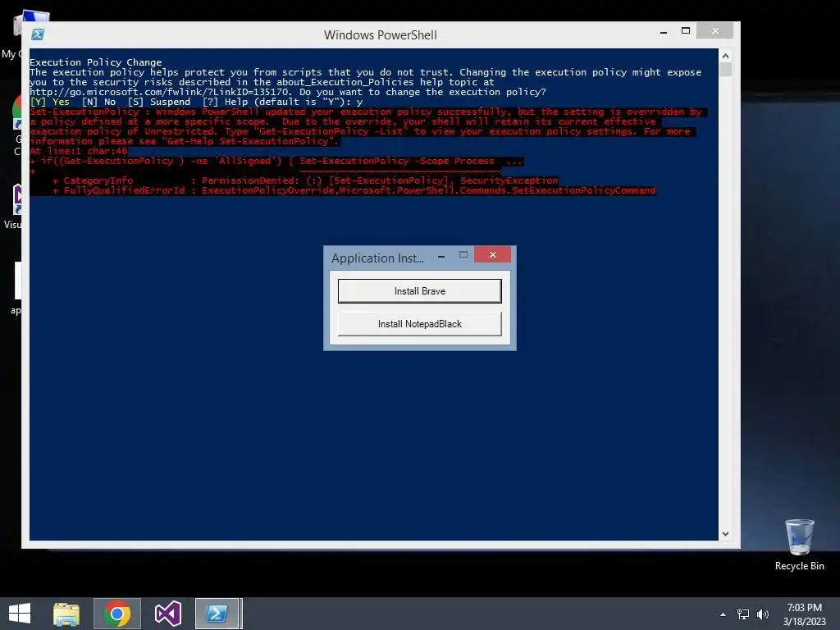This screenshot has width=840, height=630.
Task: Click the Install Brave button
Action: [419, 291]
